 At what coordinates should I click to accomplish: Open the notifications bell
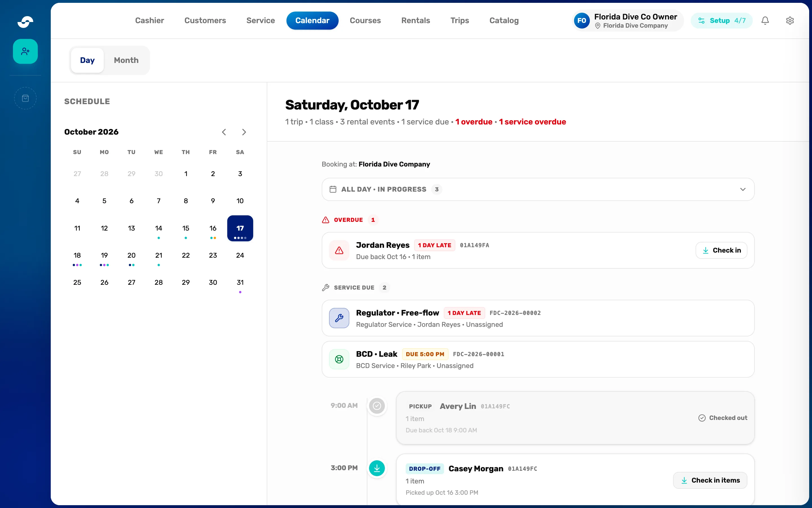pos(765,21)
